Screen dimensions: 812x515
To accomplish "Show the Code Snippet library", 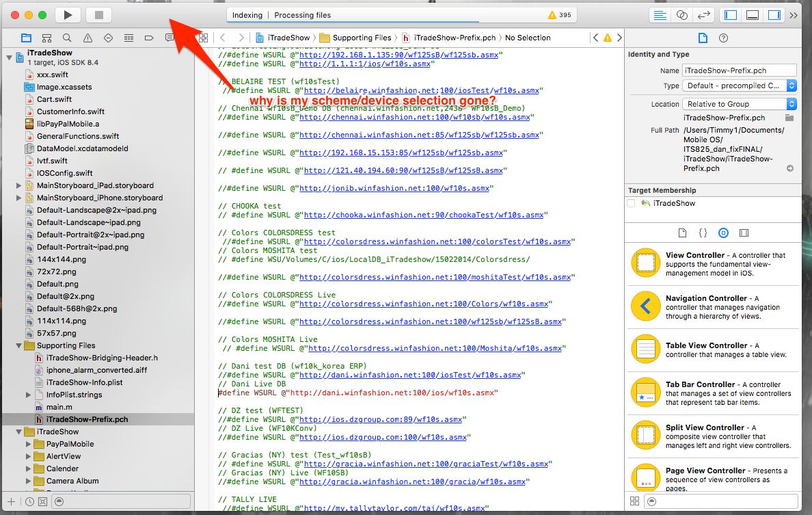I will (703, 233).
